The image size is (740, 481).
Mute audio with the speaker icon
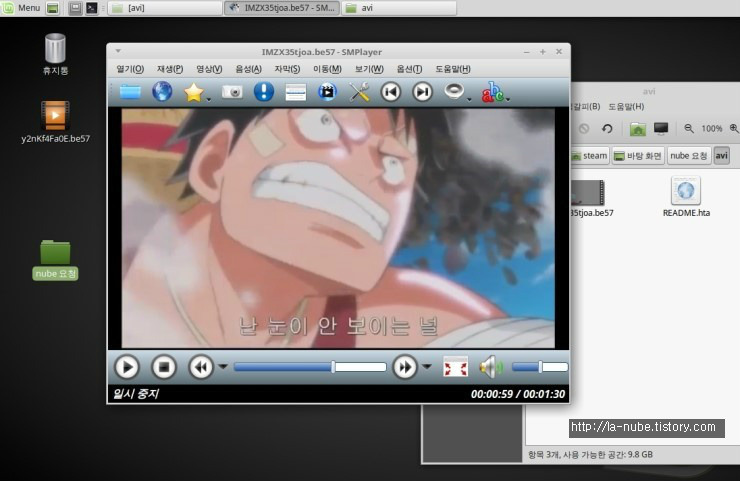(491, 367)
